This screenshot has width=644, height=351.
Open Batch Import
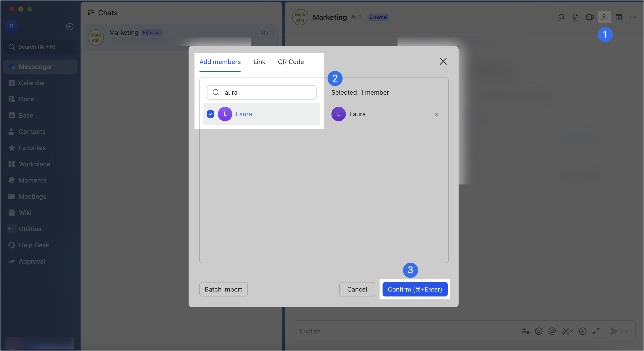pyautogui.click(x=223, y=289)
